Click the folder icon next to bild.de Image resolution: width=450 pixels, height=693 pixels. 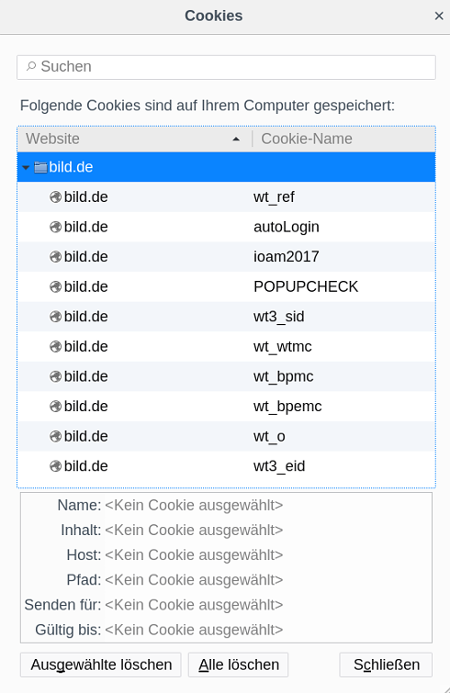click(x=41, y=168)
